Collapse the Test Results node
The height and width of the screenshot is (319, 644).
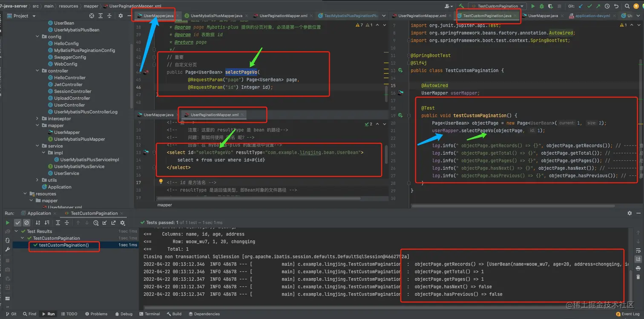click(17, 231)
